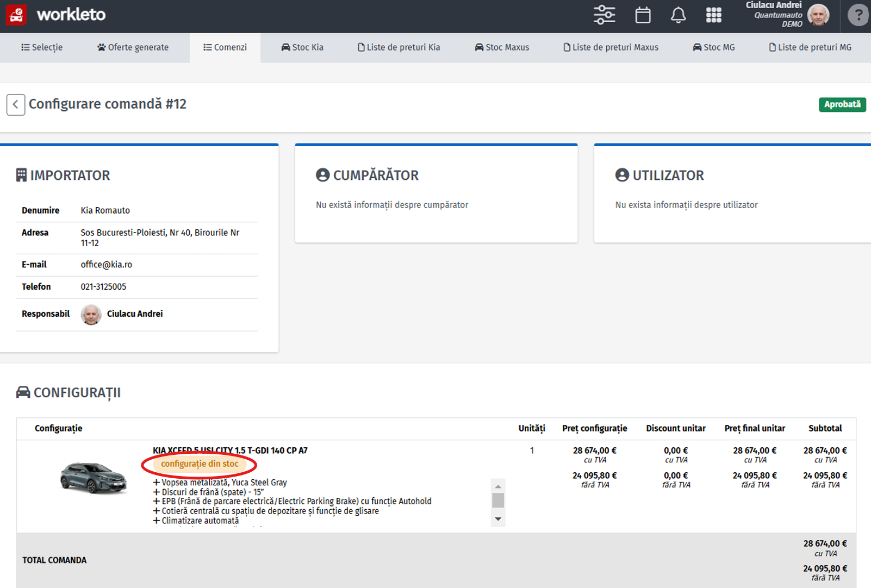Open Liste de preturi Maxus tab
This screenshot has height=588, width=871.
coord(611,47)
